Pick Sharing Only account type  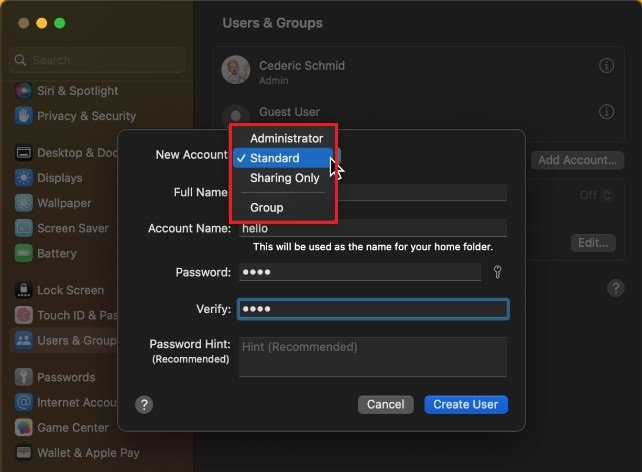(x=284, y=178)
